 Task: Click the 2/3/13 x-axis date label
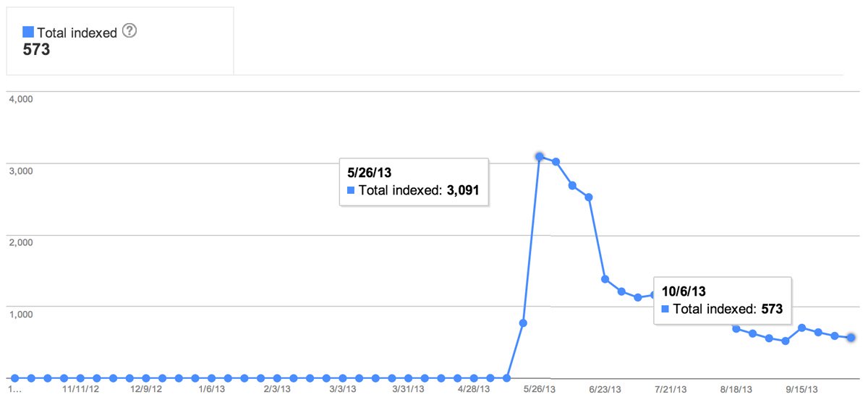pos(277,389)
